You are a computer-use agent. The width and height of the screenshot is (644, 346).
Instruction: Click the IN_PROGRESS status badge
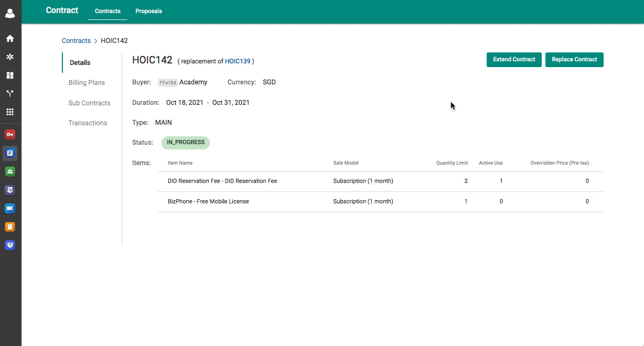(186, 143)
